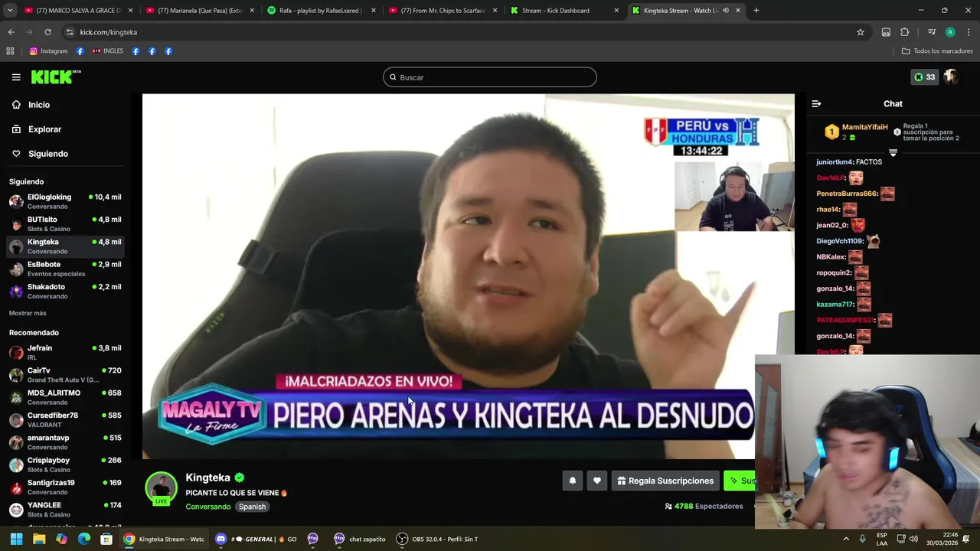Click the Spanish language tag
The width and height of the screenshot is (980, 551).
(x=252, y=507)
